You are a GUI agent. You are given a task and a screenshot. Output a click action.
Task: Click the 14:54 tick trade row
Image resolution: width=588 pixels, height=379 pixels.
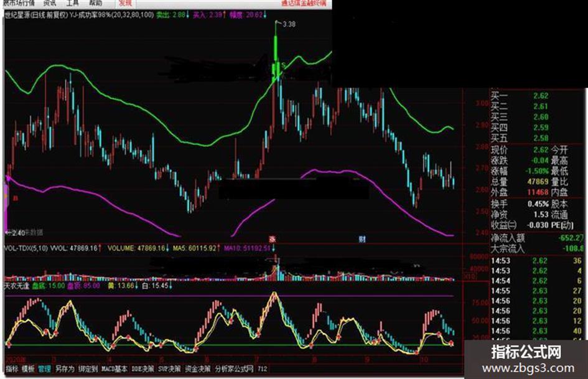pyautogui.click(x=536, y=281)
